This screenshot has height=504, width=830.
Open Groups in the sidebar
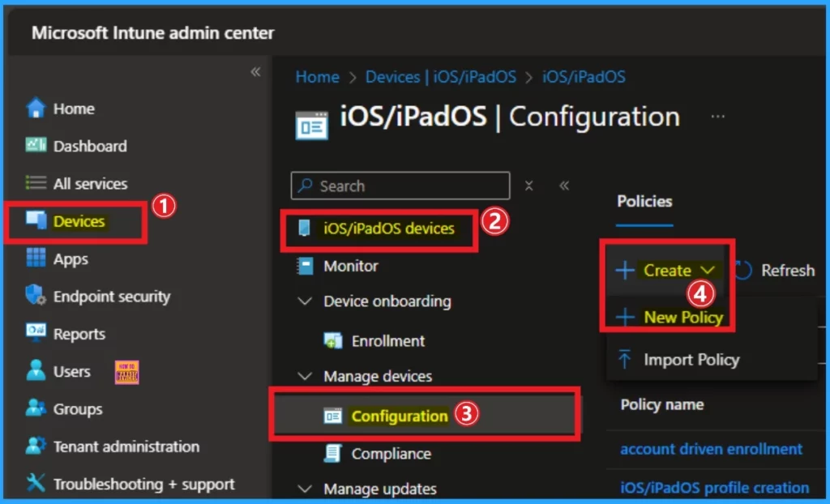pyautogui.click(x=78, y=409)
